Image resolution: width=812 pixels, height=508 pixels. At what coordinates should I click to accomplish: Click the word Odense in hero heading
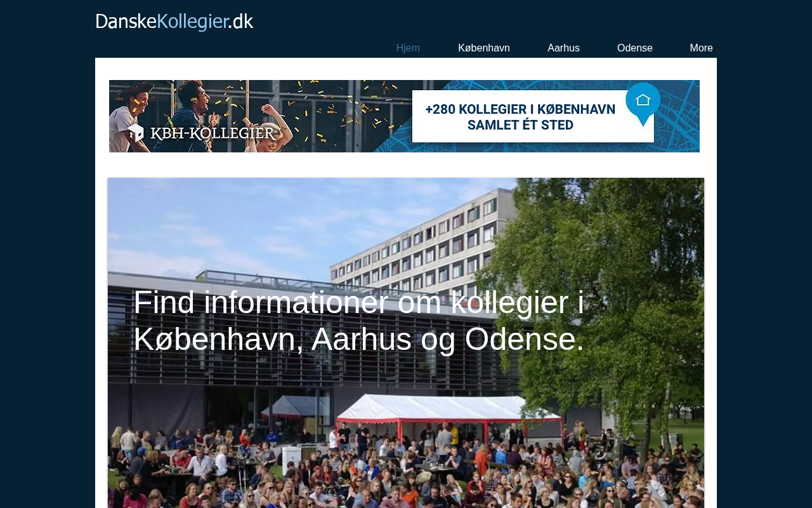tap(524, 339)
